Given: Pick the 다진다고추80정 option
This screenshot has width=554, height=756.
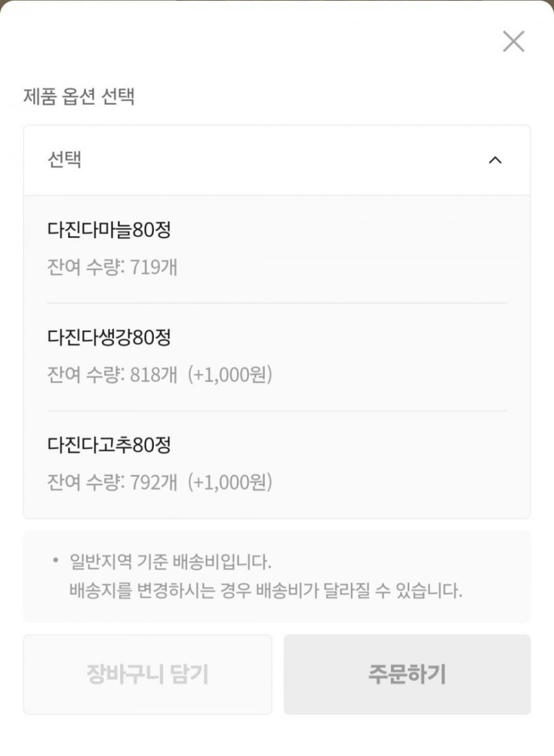Looking at the screenshot, I should [x=109, y=445].
